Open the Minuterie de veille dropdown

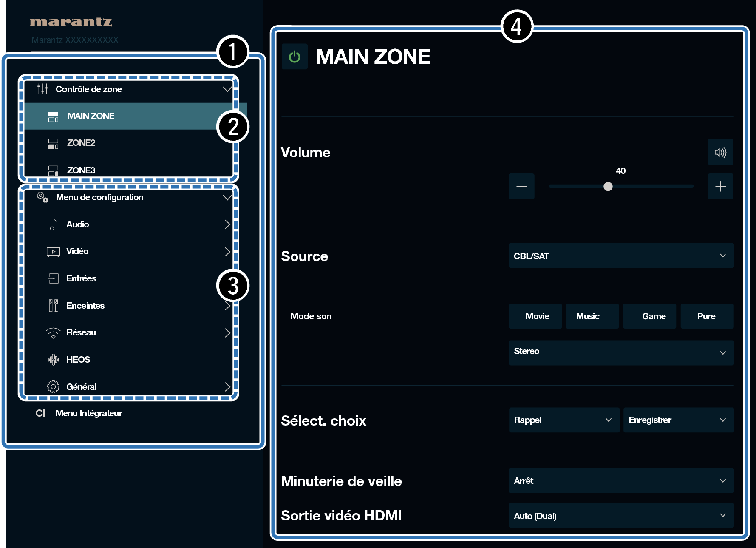click(x=620, y=481)
